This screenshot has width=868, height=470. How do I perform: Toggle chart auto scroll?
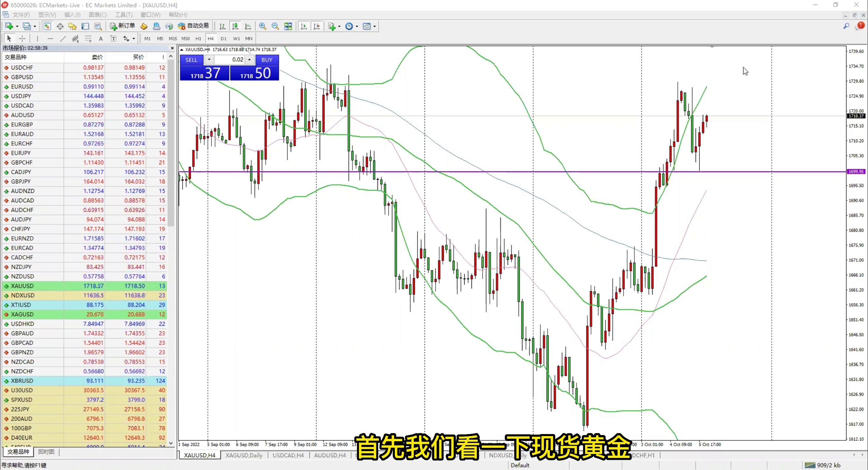click(303, 26)
